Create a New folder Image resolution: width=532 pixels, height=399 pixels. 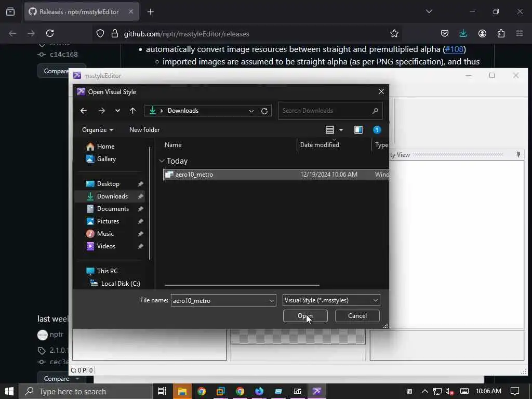click(x=144, y=130)
